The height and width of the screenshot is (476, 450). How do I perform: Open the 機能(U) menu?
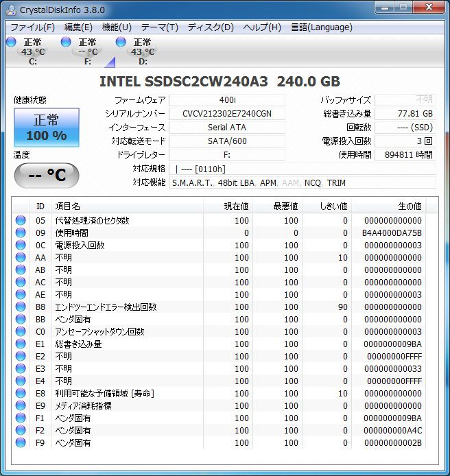coord(117,27)
